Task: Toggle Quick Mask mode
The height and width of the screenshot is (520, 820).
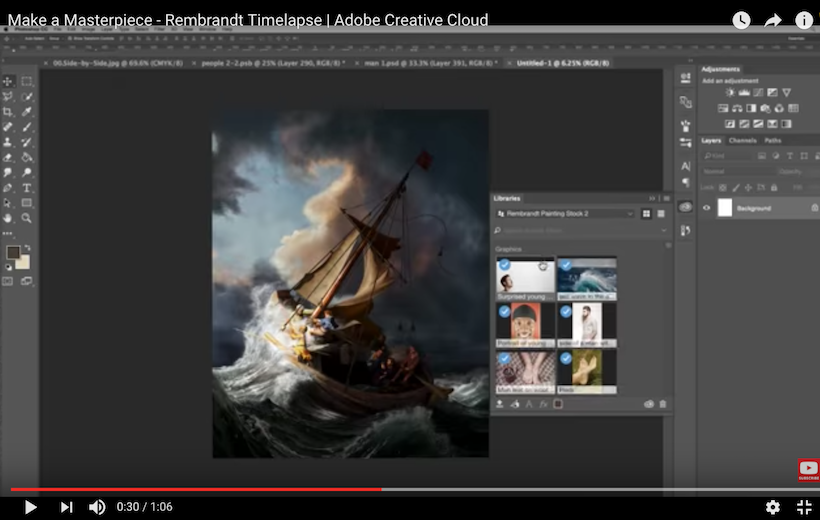Action: 8,281
